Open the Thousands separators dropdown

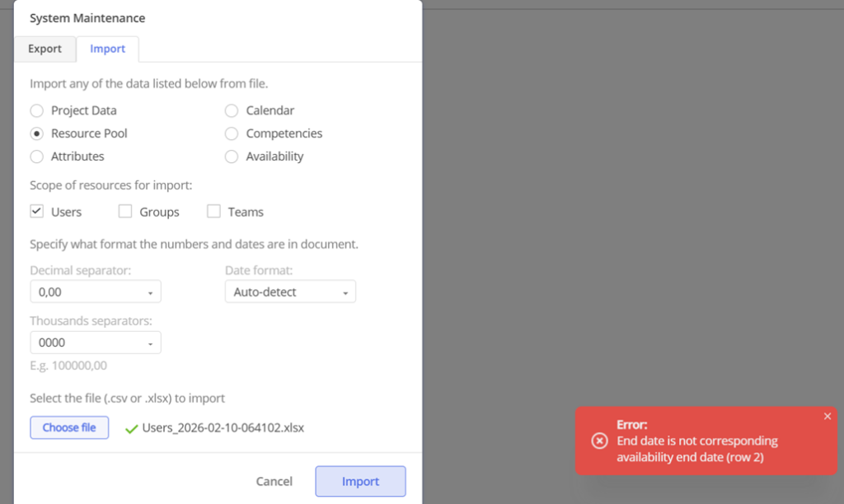96,343
